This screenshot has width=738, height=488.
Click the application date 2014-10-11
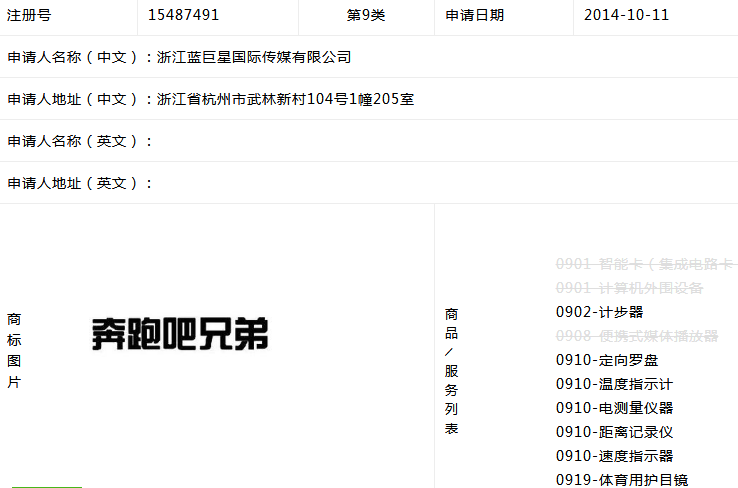coord(626,15)
